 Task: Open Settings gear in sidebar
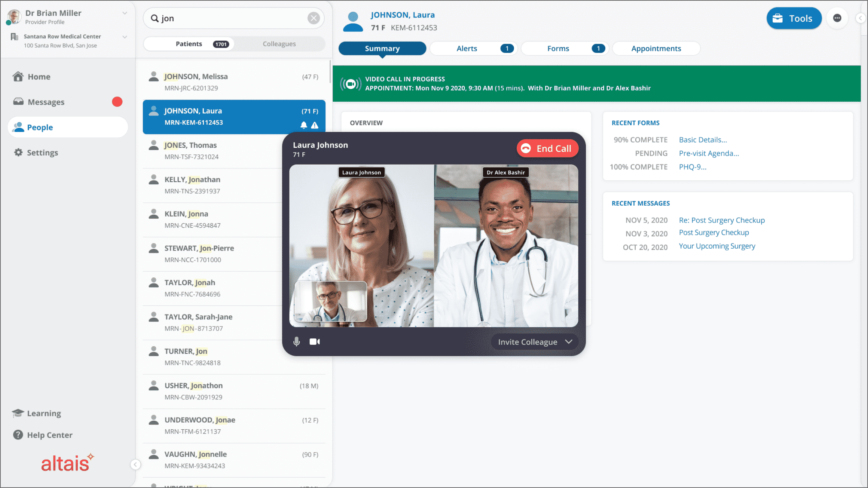pos(18,153)
